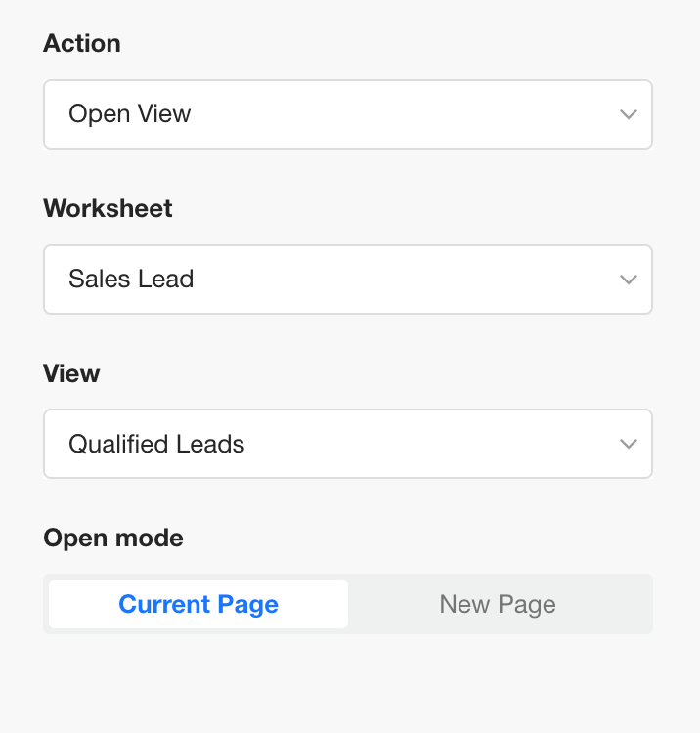The width and height of the screenshot is (700, 733).
Task: Open the View dropdown showing Qualified Leads
Action: coord(347,445)
